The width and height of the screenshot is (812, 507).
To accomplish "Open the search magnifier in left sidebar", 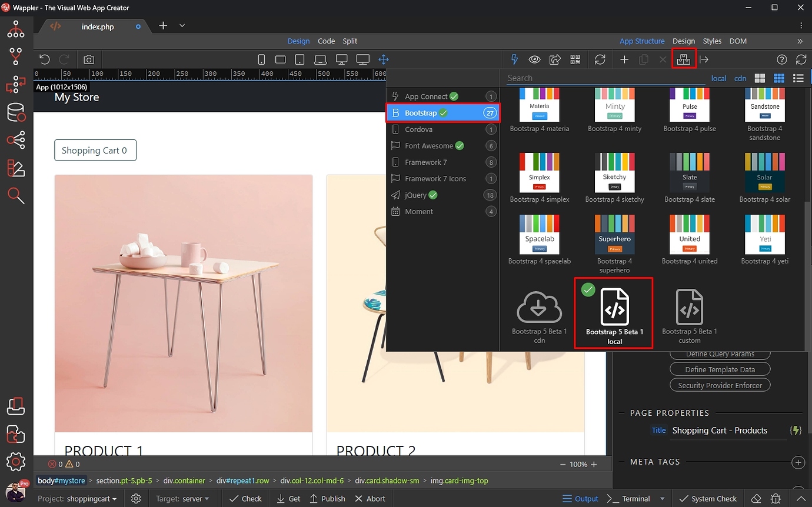I will pyautogui.click(x=16, y=196).
